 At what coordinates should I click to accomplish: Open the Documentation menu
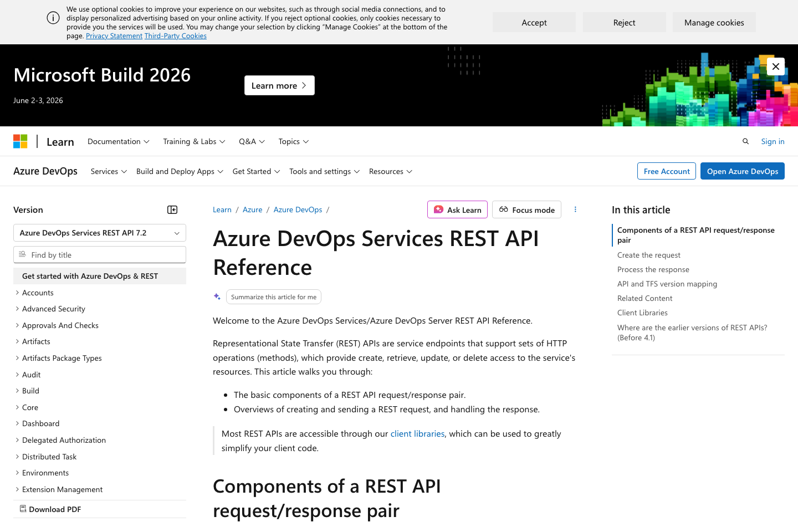tap(118, 141)
